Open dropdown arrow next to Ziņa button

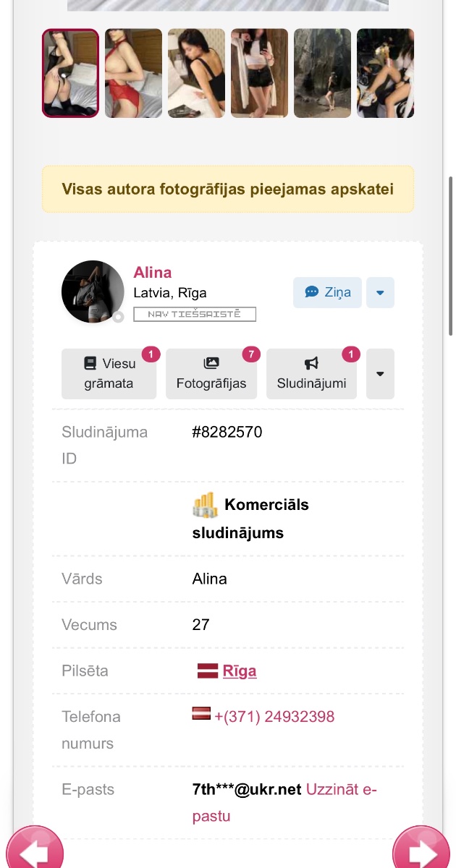380,293
